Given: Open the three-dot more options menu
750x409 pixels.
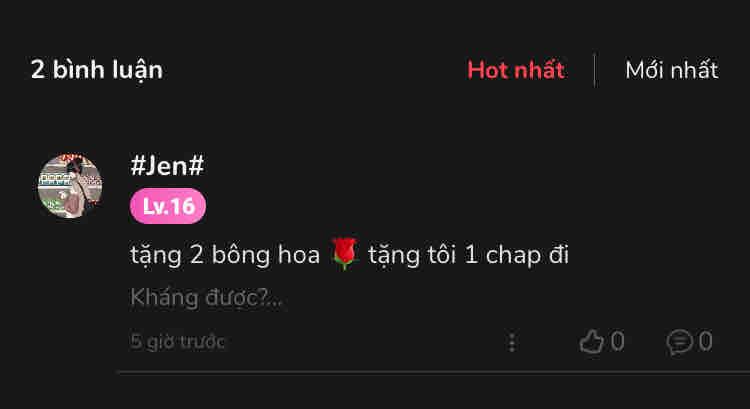Looking at the screenshot, I should pyautogui.click(x=512, y=343).
